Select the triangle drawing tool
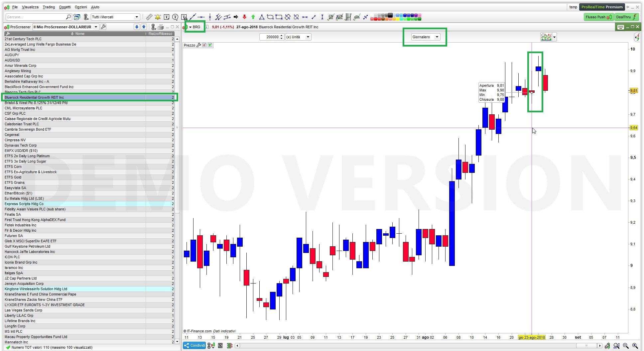 (x=262, y=17)
